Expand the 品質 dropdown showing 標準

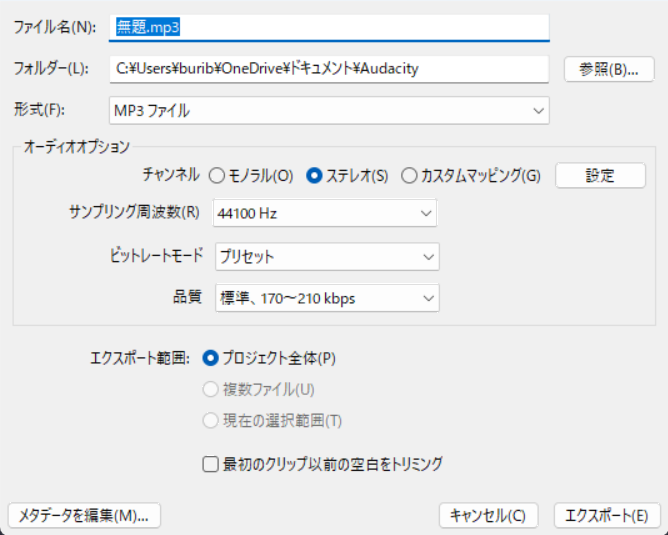click(x=326, y=298)
